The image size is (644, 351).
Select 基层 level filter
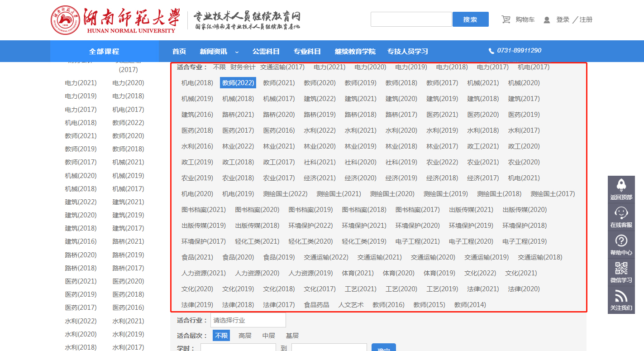[292, 336]
